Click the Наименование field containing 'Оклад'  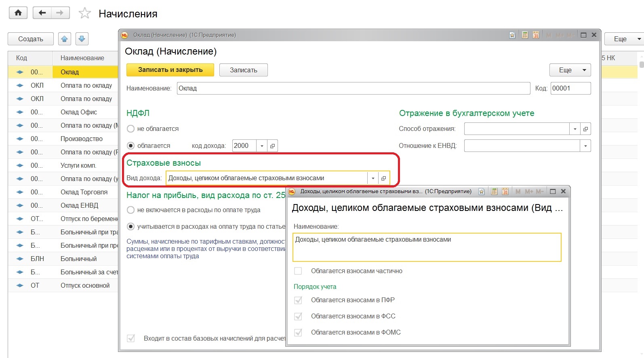tap(353, 88)
